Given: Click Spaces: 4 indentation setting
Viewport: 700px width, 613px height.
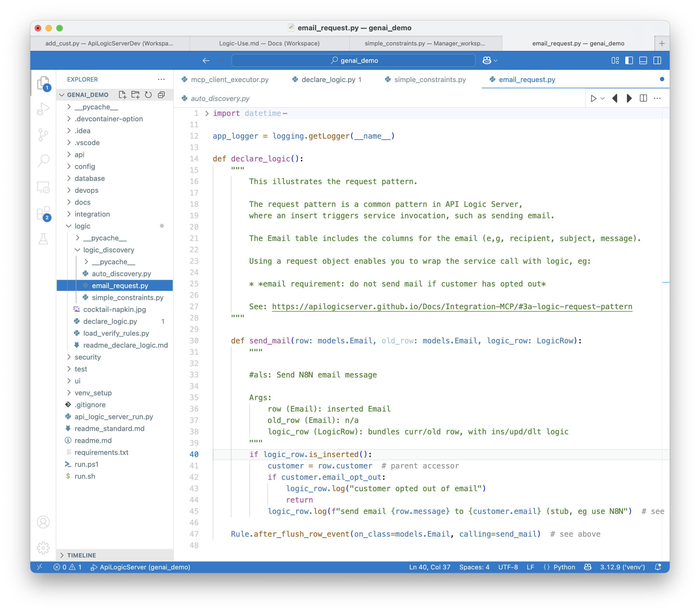Looking at the screenshot, I should tap(474, 567).
